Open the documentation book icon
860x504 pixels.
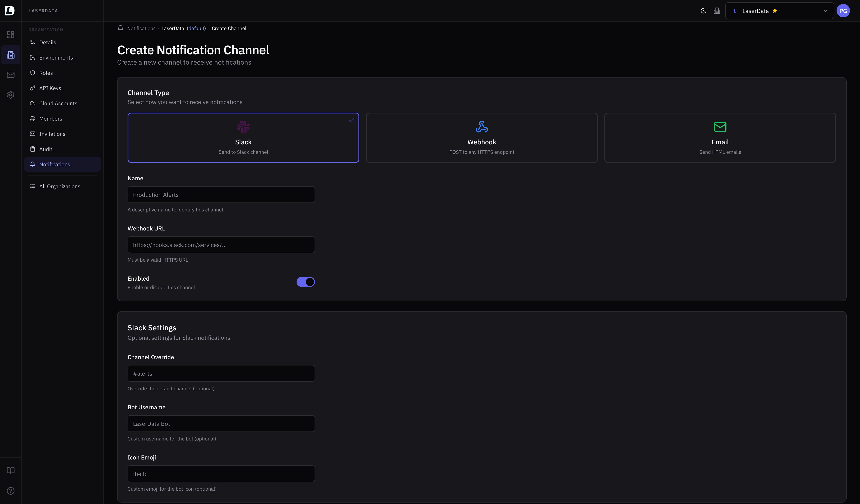(x=11, y=471)
